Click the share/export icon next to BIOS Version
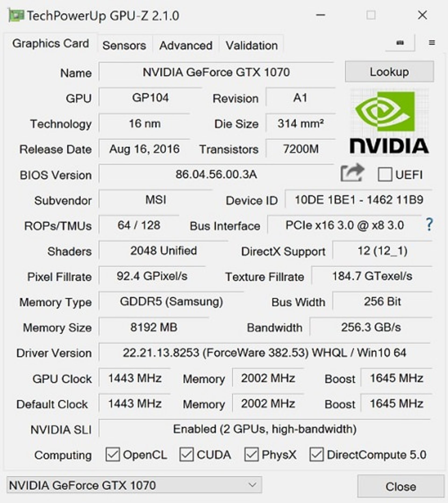 point(354,170)
